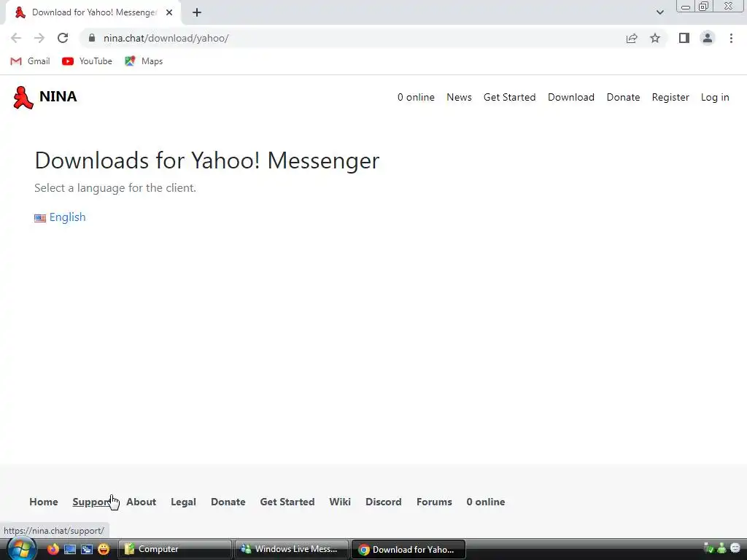Open the Forums footer link
This screenshot has height=560, width=747.
point(434,502)
